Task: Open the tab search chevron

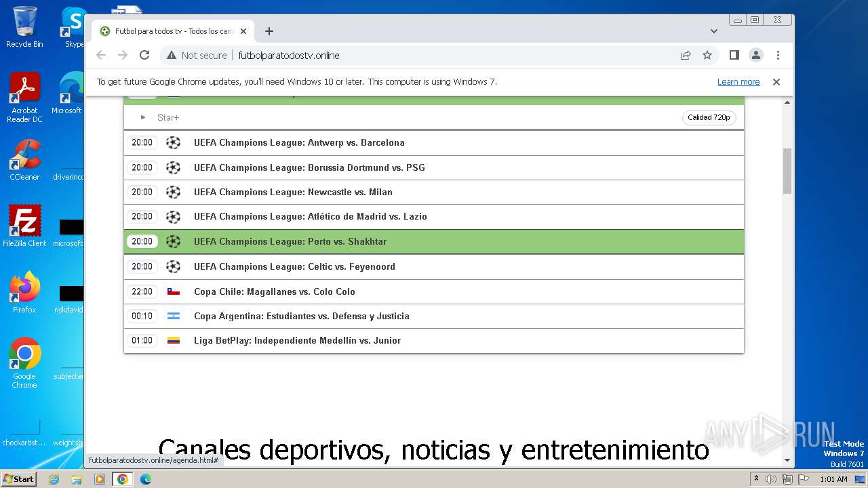Action: point(714,31)
